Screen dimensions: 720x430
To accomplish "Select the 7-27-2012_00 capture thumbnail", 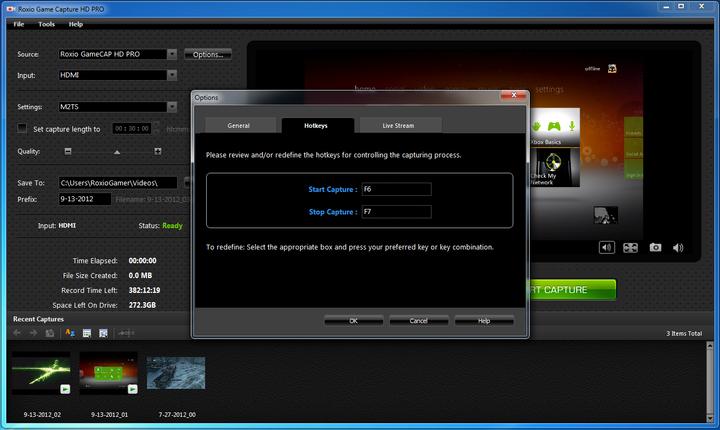I will 176,373.
